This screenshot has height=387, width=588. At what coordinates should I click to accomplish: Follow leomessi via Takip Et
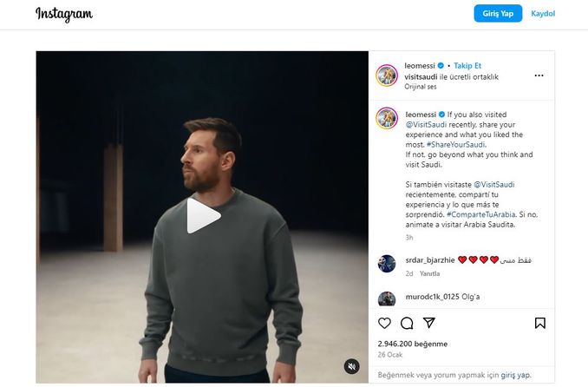point(467,65)
